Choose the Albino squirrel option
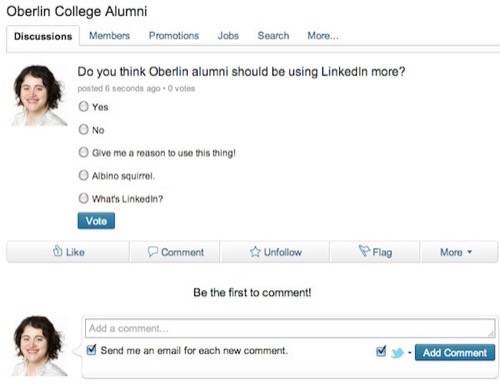 83,175
